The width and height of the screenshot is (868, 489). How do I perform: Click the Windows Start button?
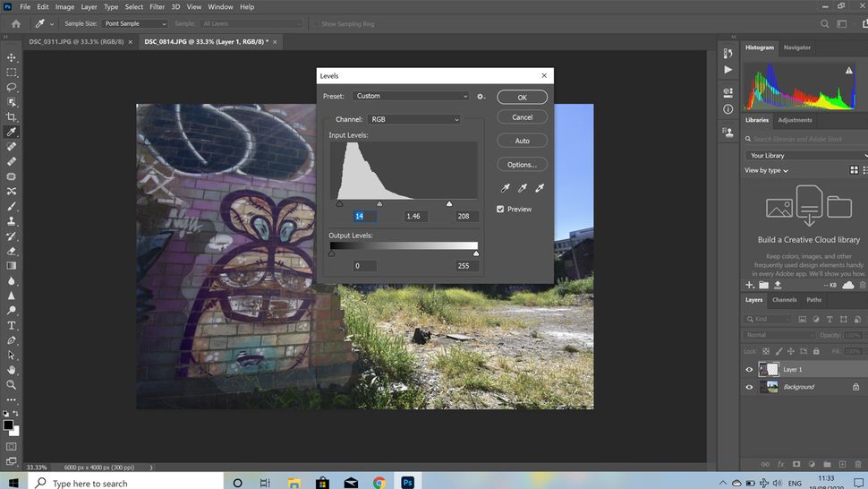[x=13, y=483]
